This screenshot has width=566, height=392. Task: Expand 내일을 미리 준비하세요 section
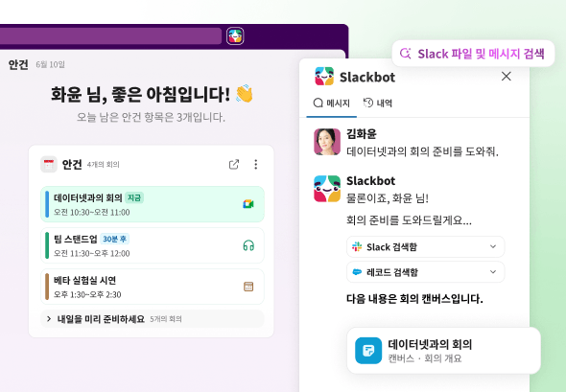pyautogui.click(x=153, y=319)
